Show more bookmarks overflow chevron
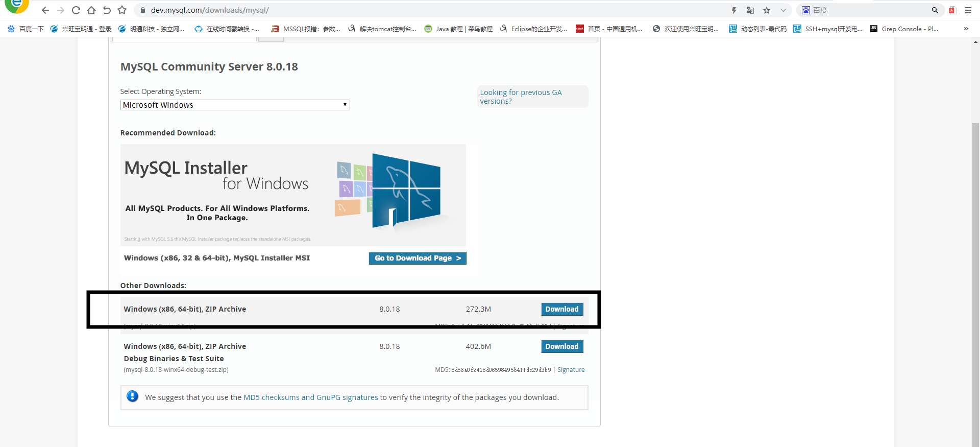The width and height of the screenshot is (980, 447). tap(966, 29)
